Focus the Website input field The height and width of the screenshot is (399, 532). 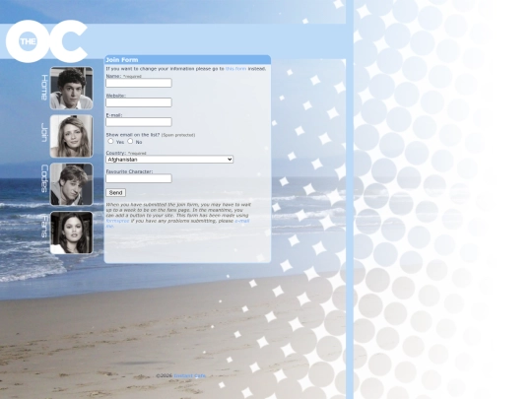(x=139, y=102)
